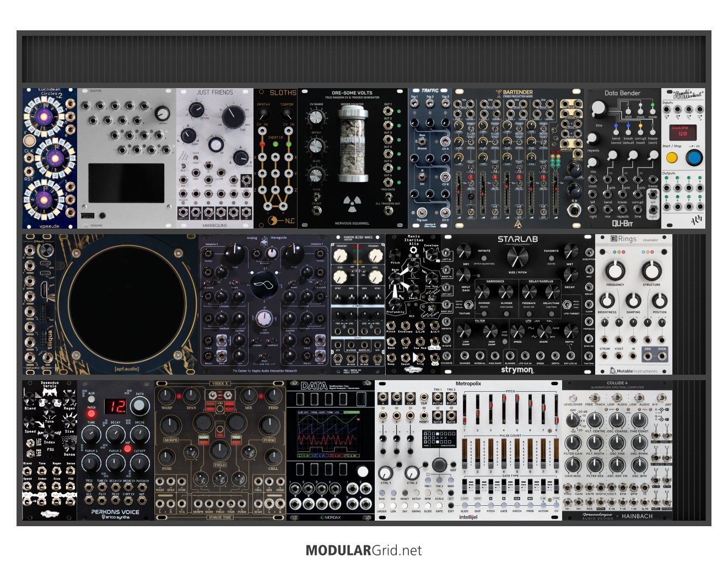Click the Qu-Bit logo on Data Bender
This screenshot has width=728, height=562.
(x=623, y=223)
